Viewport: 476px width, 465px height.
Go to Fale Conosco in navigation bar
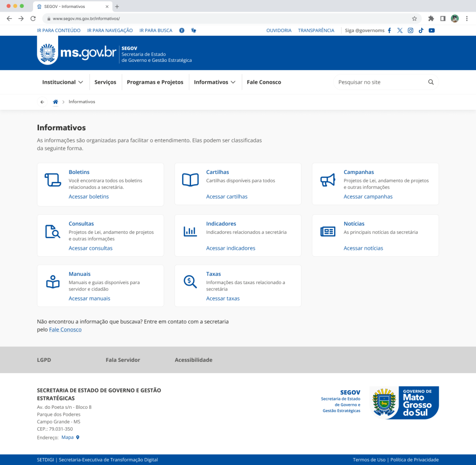click(264, 82)
